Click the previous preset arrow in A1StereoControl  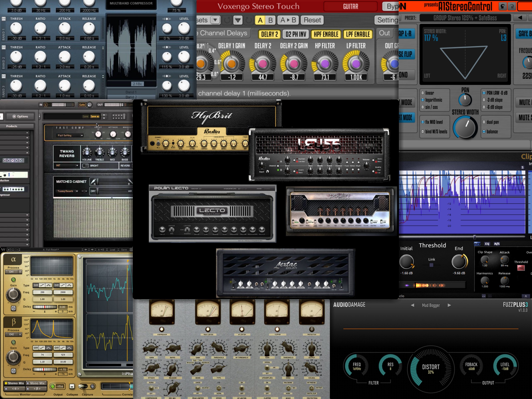(x=520, y=18)
